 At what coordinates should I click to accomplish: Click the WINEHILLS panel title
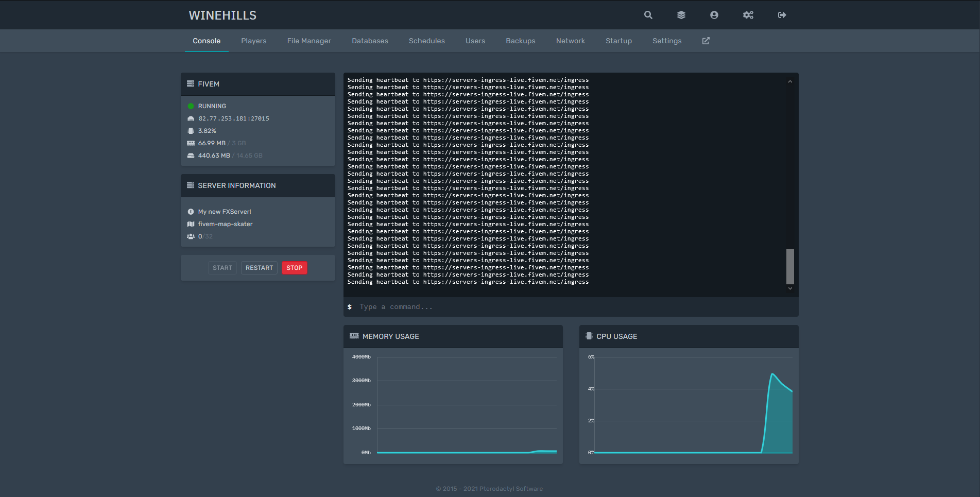[222, 15]
